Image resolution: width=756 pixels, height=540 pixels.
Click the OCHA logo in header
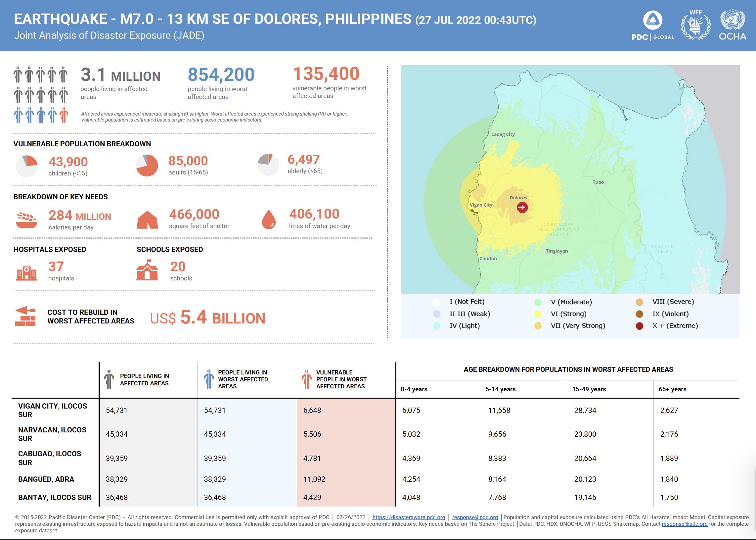pyautogui.click(x=733, y=25)
